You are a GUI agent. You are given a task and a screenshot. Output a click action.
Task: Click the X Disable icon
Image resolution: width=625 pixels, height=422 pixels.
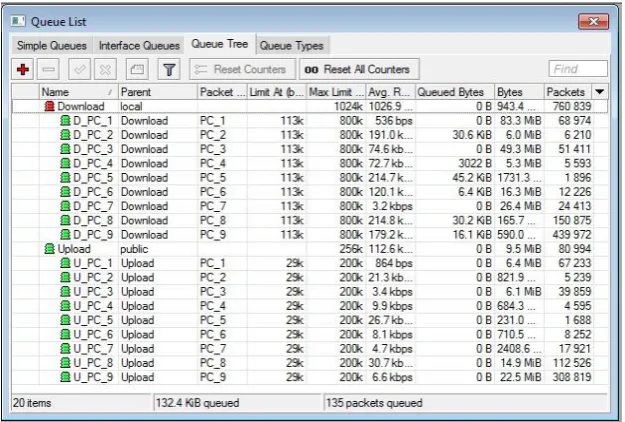point(105,69)
